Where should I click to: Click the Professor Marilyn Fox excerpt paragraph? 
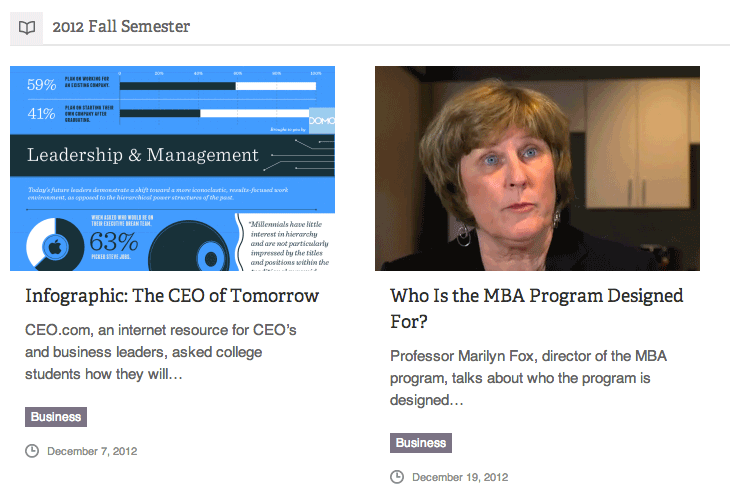coord(528,378)
